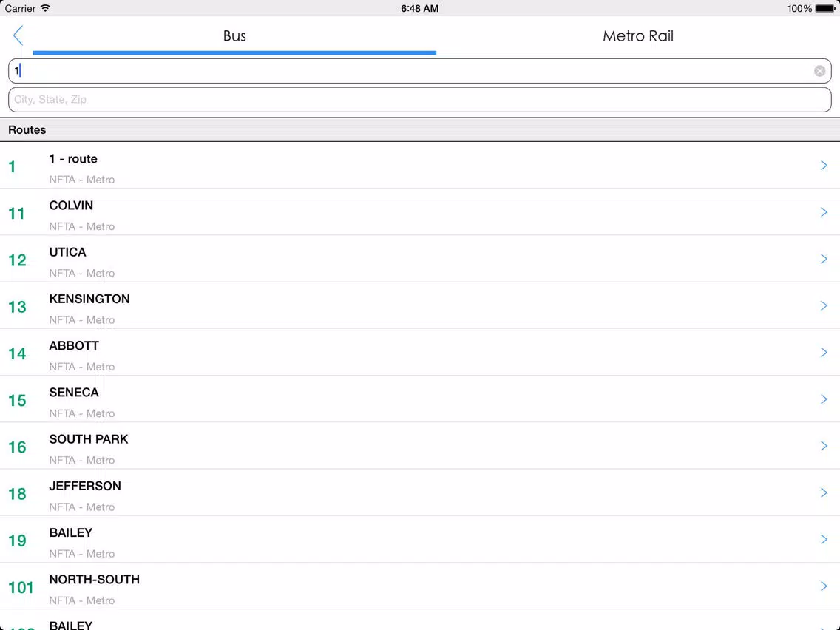The width and height of the screenshot is (840, 630).
Task: Select the JEFFERSON route name
Action: point(85,486)
